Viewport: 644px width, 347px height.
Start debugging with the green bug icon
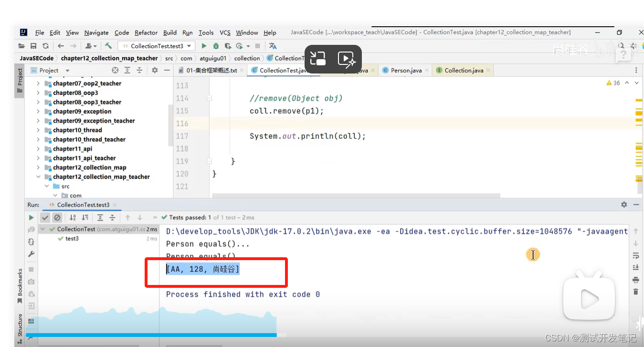[x=216, y=46]
